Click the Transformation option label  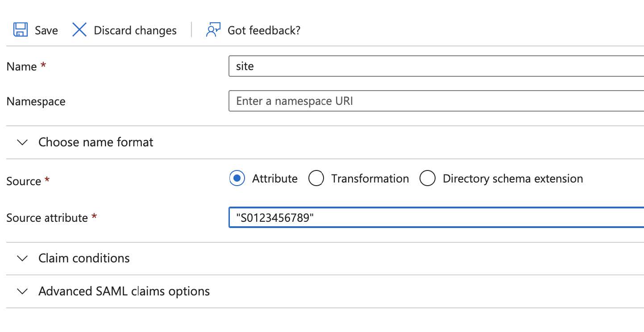(x=370, y=178)
